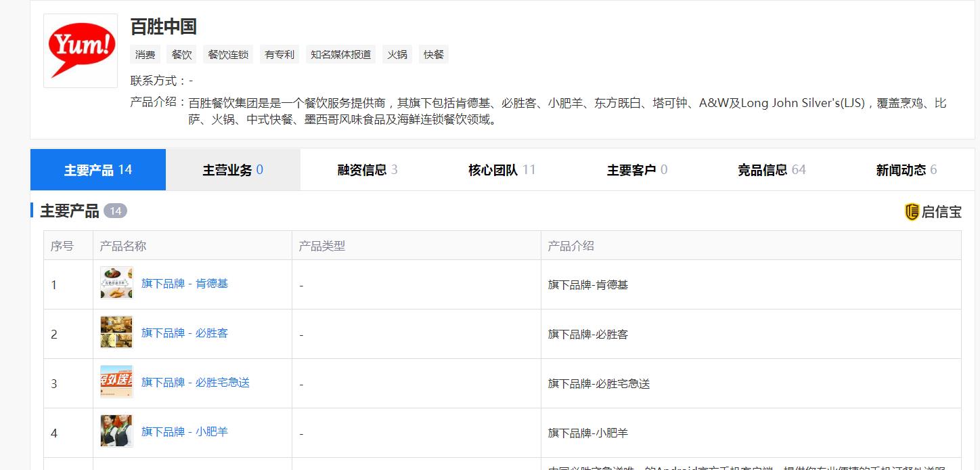The image size is (980, 470).
Task: Open the 旗下品牌 - 必胜客 link
Action: [x=185, y=333]
